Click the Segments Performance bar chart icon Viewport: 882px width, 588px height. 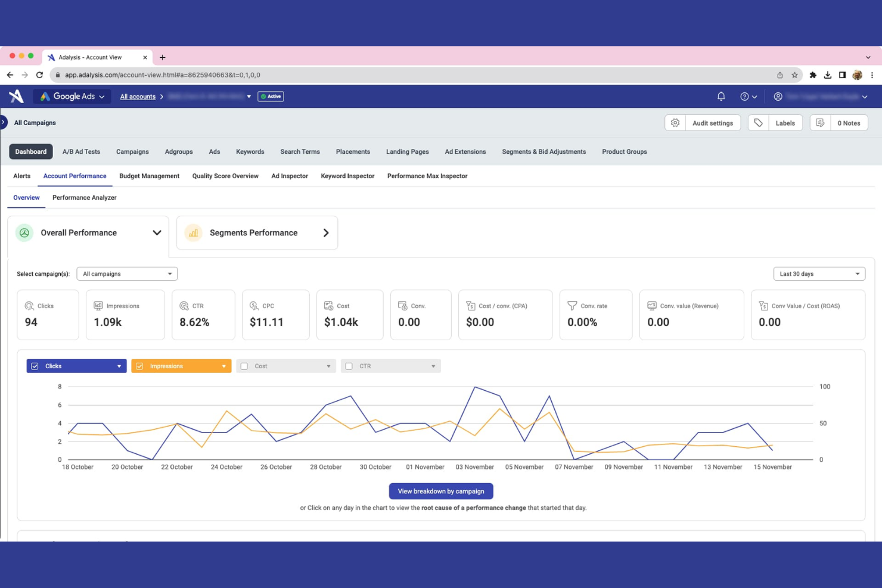click(192, 233)
